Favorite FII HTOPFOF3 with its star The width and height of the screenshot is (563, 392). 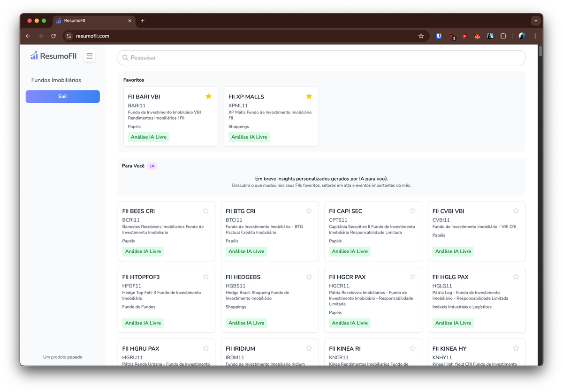pyautogui.click(x=205, y=277)
